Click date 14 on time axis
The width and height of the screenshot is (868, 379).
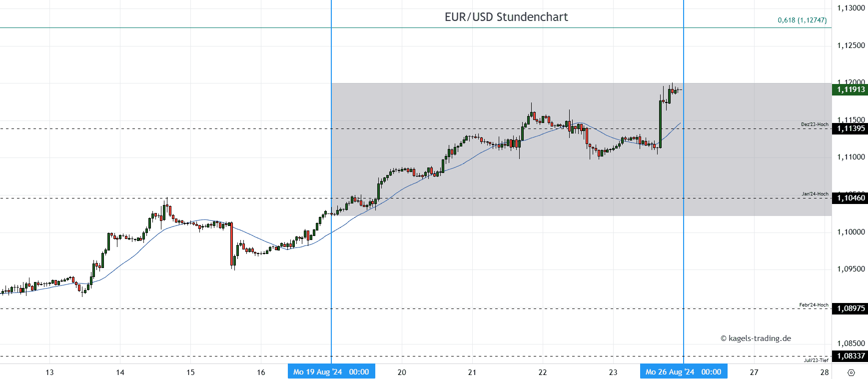pos(120,372)
